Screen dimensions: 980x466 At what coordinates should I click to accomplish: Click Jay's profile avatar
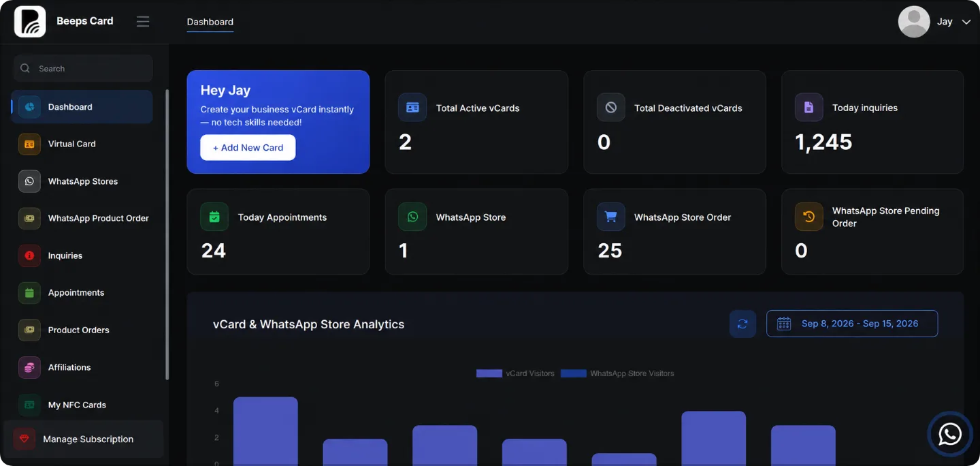[914, 22]
